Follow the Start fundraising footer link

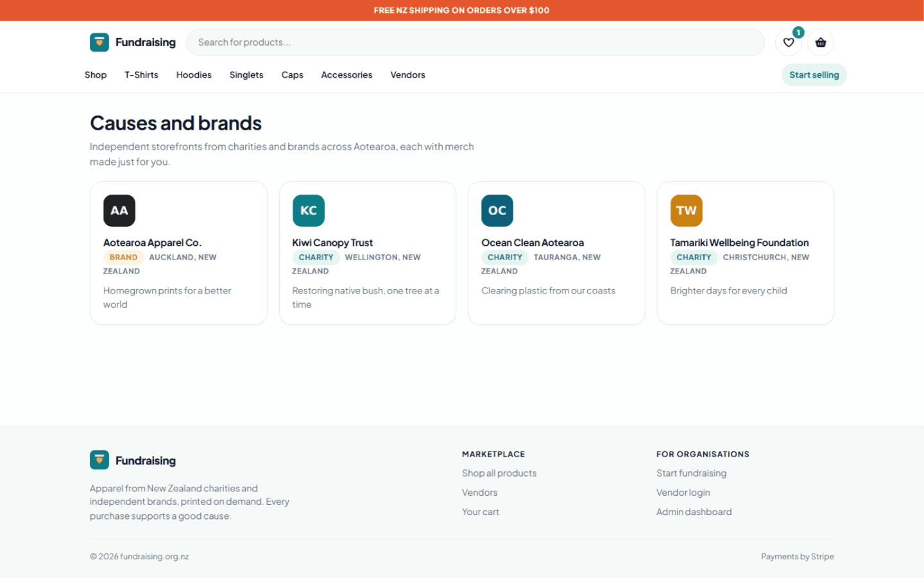(x=691, y=473)
